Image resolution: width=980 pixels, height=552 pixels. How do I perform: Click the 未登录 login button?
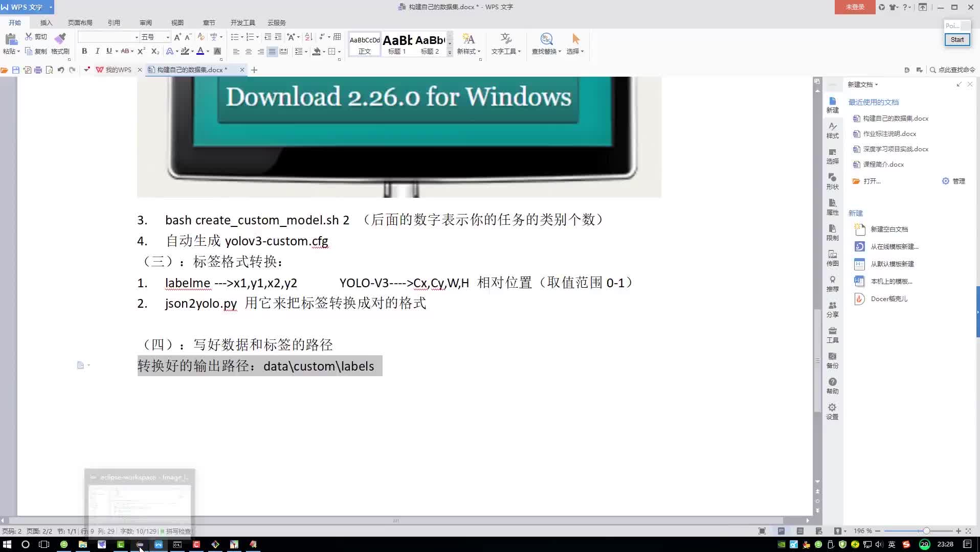(x=855, y=7)
